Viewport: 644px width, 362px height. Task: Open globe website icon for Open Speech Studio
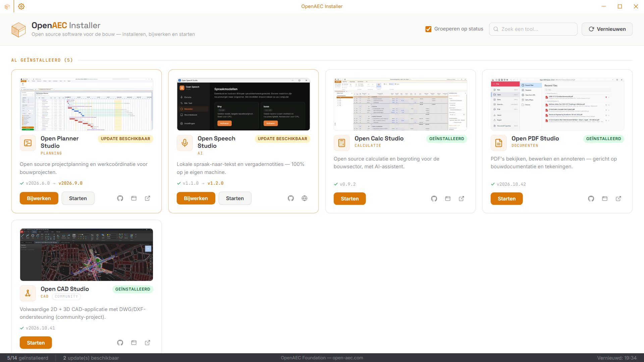click(x=305, y=198)
